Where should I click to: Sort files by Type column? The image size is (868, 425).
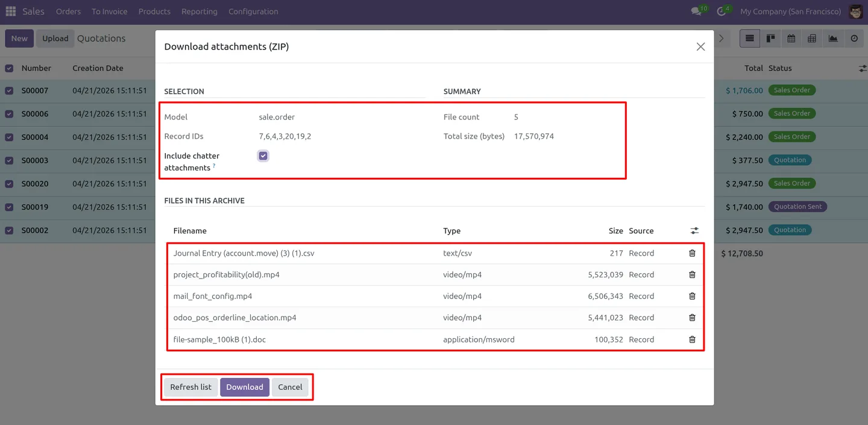pyautogui.click(x=451, y=231)
